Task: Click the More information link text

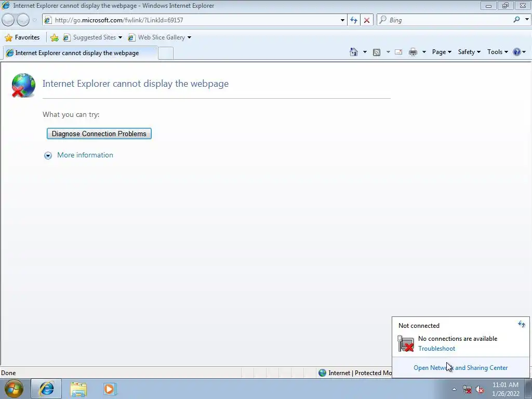Action: point(85,155)
